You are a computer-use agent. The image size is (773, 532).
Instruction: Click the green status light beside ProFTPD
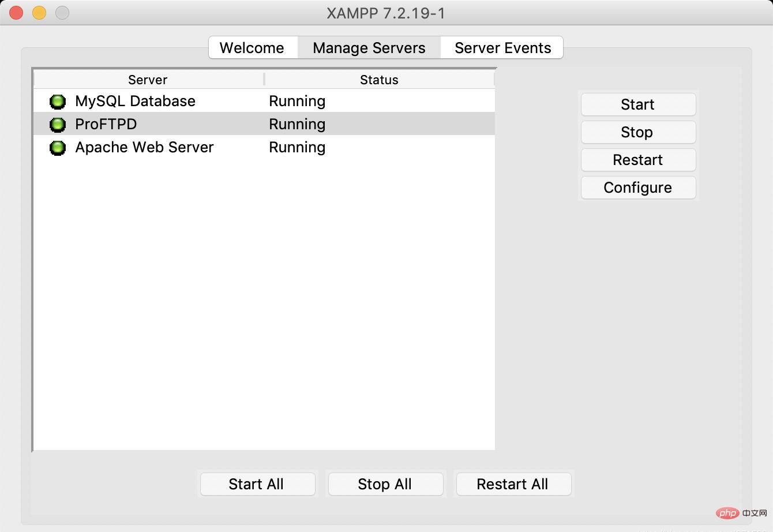pyautogui.click(x=58, y=125)
